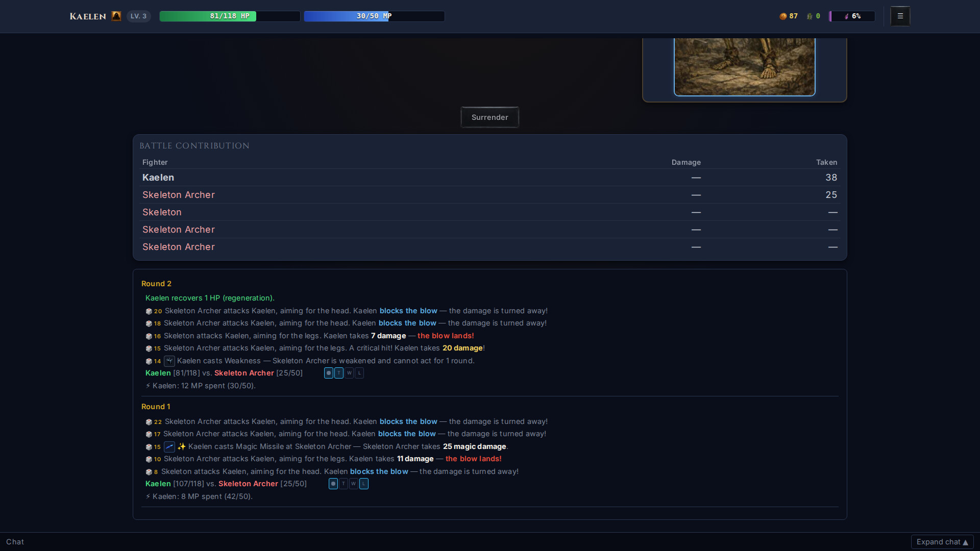Click the Taken column header
The height and width of the screenshot is (551, 980).
tap(826, 162)
